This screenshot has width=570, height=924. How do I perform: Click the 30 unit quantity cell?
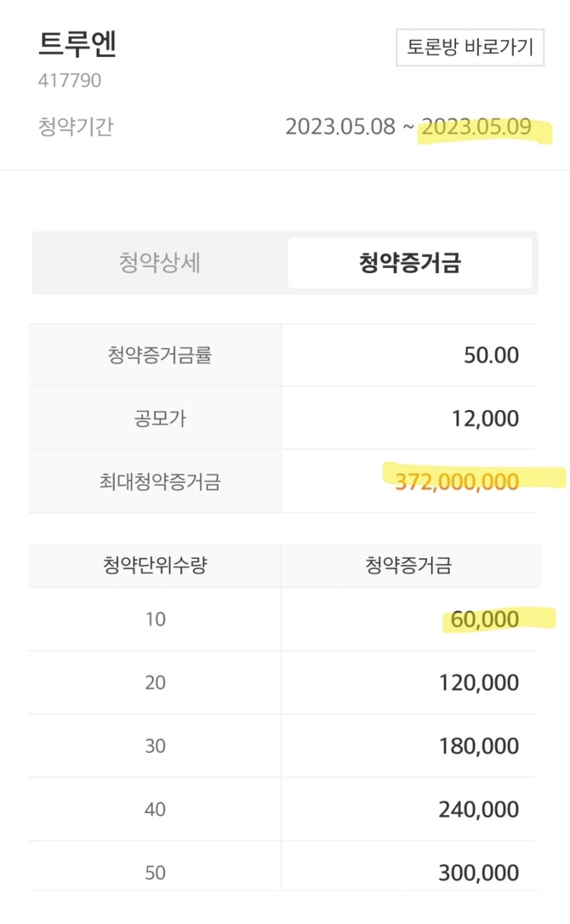(x=155, y=746)
